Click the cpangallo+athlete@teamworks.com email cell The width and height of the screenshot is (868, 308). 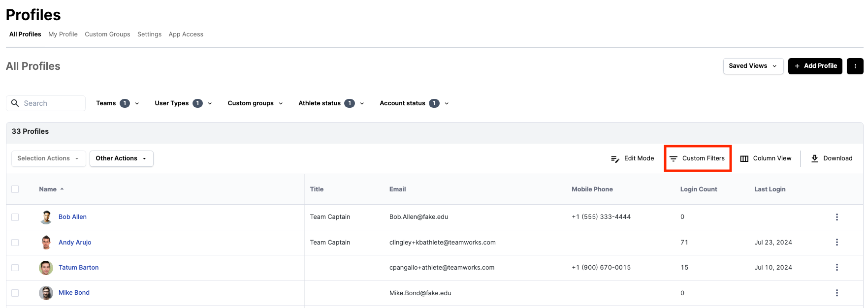coord(442,268)
